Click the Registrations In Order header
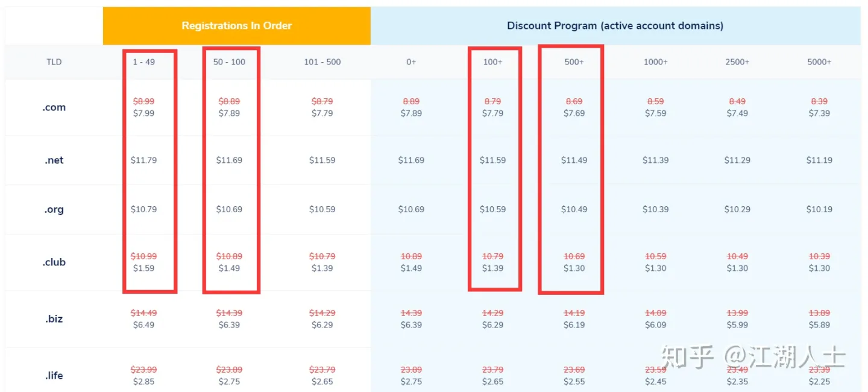This screenshot has width=868, height=392. tap(236, 26)
